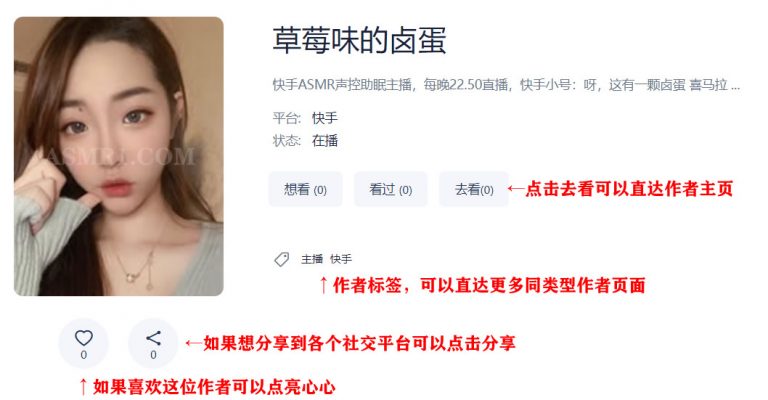Image resolution: width=768 pixels, height=400 pixels.
Task: Go to the author homepage via 去看
Action: click(474, 189)
